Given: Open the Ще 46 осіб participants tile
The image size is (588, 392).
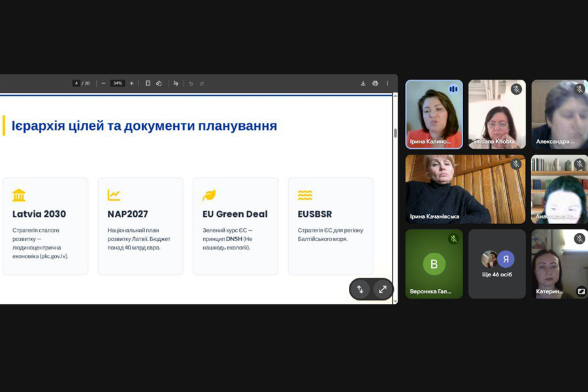Looking at the screenshot, I should pos(497,264).
